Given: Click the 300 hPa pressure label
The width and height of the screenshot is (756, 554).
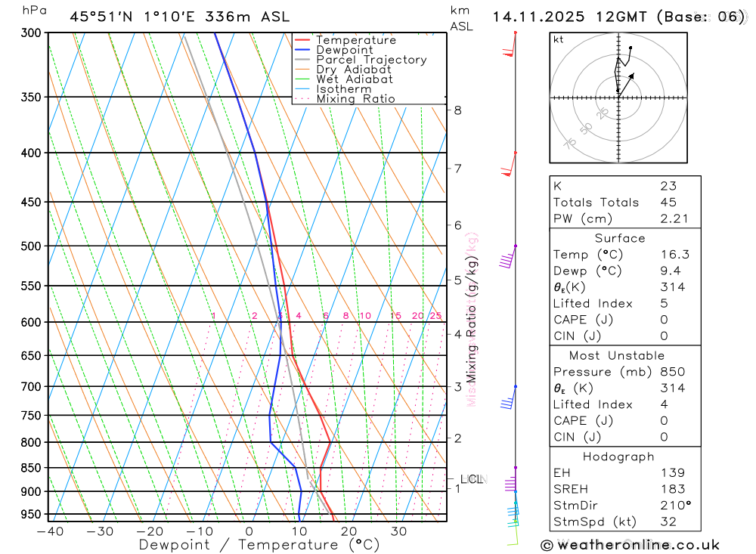Looking at the screenshot, I should pyautogui.click(x=31, y=32).
